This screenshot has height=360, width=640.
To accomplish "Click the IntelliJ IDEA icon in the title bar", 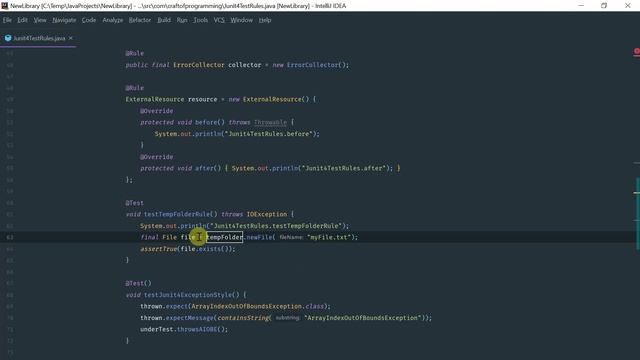I will click(x=5, y=6).
